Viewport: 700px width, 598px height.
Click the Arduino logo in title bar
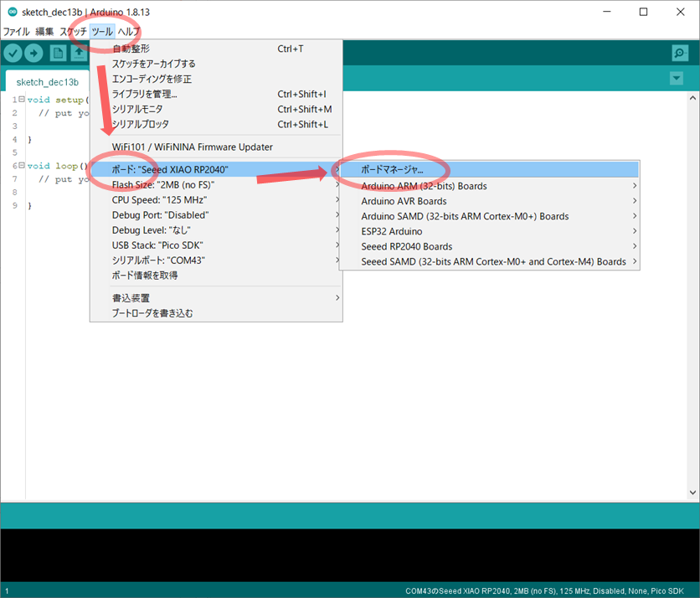pos(13,12)
